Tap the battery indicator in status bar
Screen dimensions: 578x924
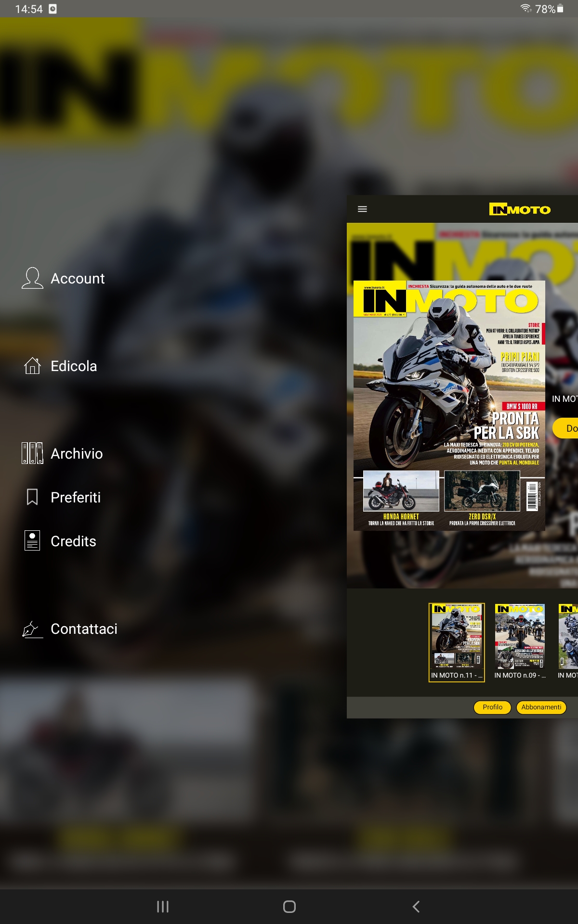[x=560, y=9]
